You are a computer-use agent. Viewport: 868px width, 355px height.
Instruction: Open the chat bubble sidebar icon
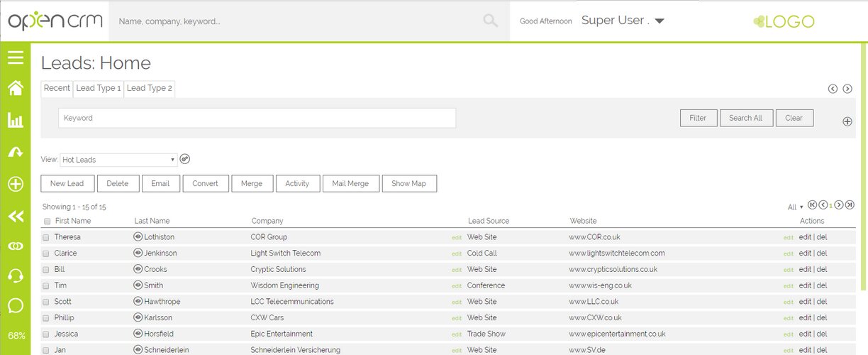click(x=15, y=305)
